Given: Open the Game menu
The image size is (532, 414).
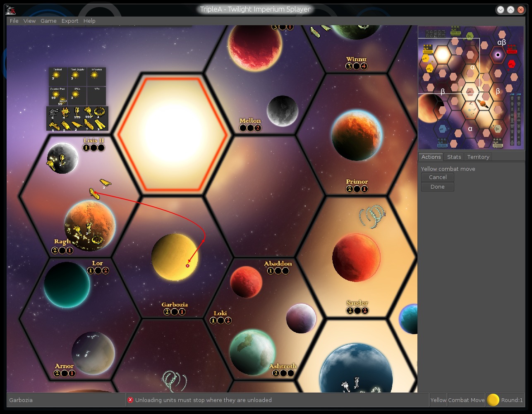Looking at the screenshot, I should (x=48, y=21).
